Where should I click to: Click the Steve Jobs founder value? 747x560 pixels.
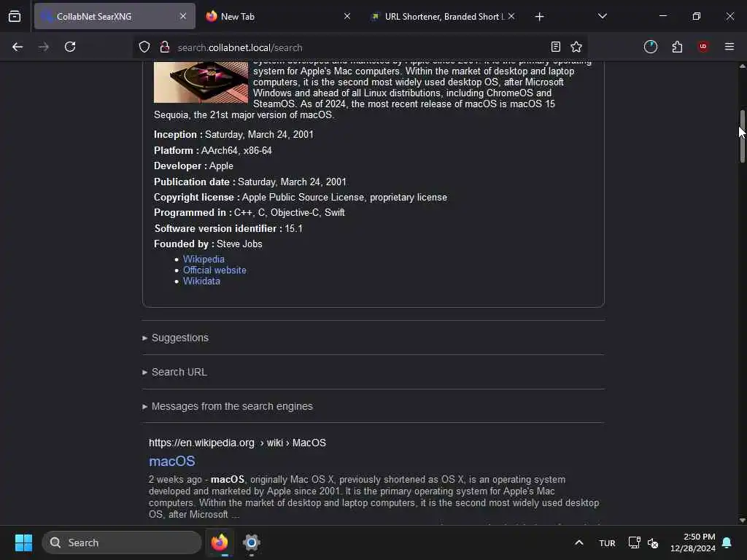click(x=239, y=244)
